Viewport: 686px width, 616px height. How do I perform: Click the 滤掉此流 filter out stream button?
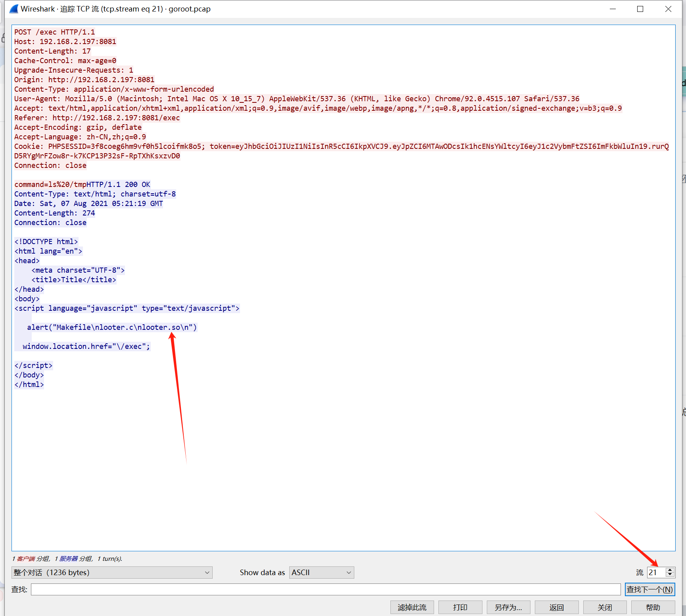pos(412,607)
